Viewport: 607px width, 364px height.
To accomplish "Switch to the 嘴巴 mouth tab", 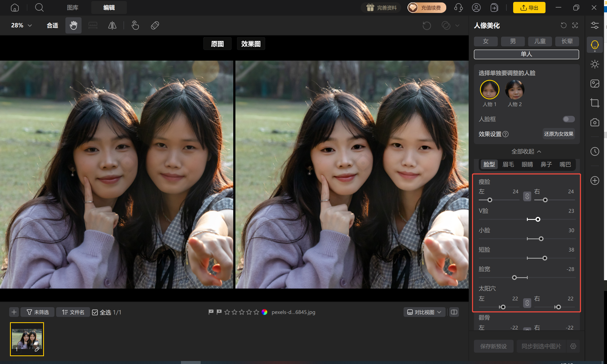I will [x=565, y=164].
